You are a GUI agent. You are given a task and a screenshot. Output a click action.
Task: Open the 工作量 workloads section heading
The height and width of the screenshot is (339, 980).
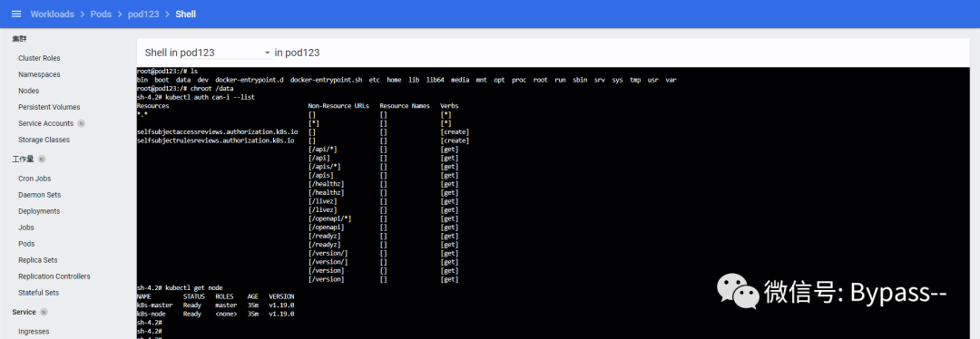pyautogui.click(x=23, y=160)
